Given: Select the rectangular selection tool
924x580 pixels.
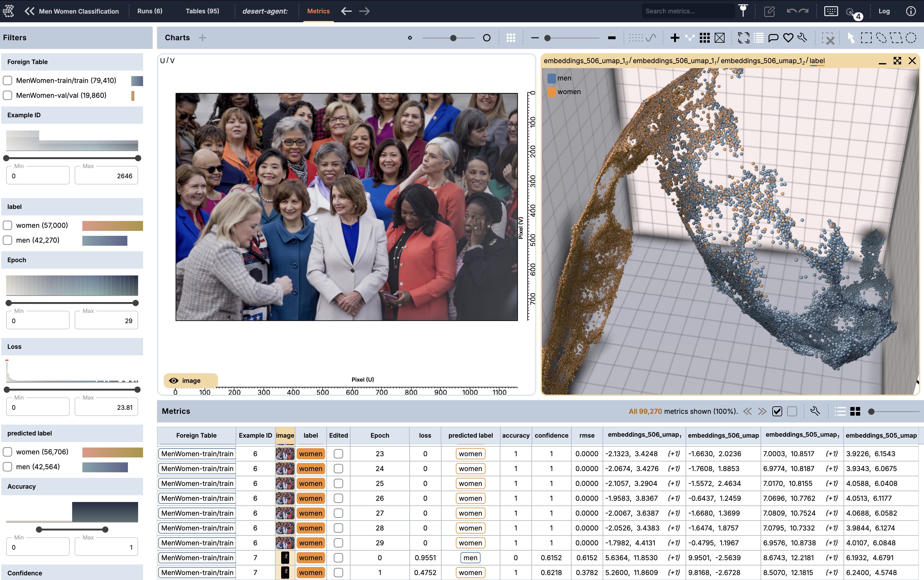Looking at the screenshot, I should tap(866, 37).
